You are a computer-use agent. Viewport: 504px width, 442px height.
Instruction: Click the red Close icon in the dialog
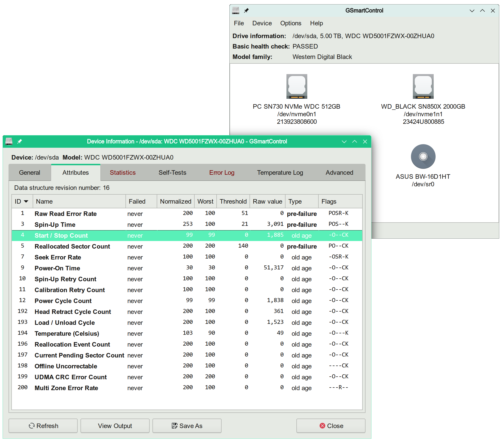[322, 425]
